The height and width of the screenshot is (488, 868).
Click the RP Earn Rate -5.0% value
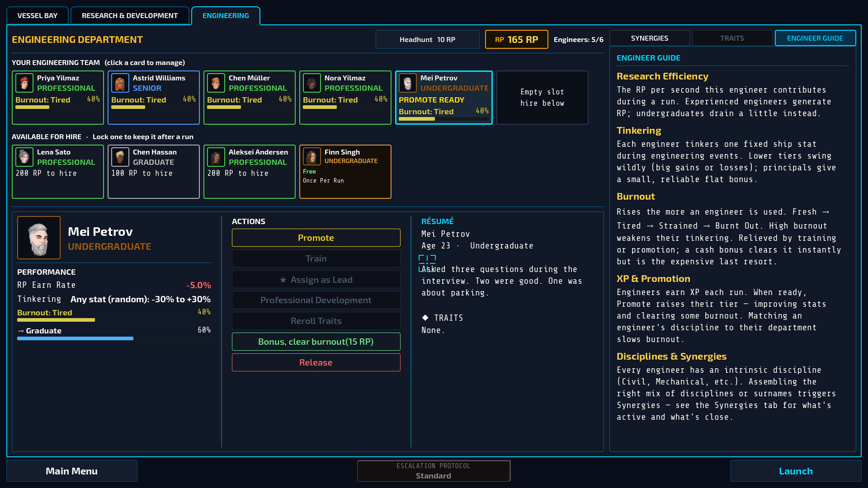(198, 285)
